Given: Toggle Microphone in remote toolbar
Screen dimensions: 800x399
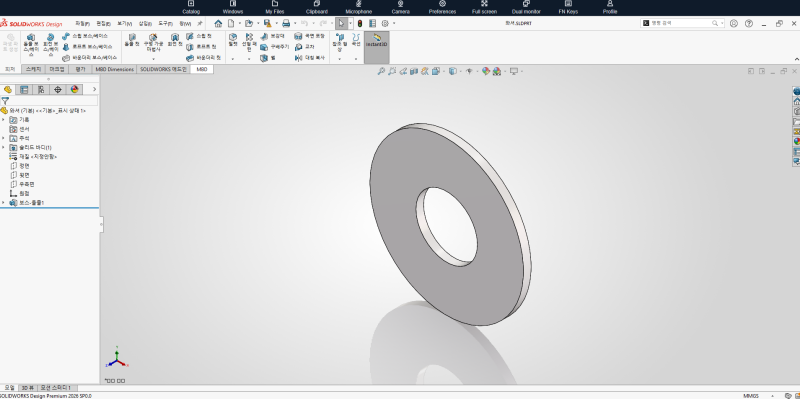Looking at the screenshot, I should point(359,7).
